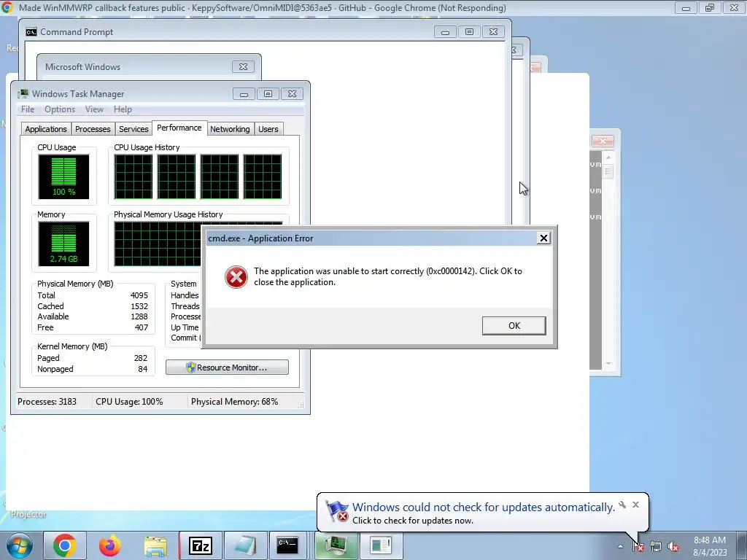The height and width of the screenshot is (560, 747).
Task: Switch to the Processes tab
Action: point(93,129)
